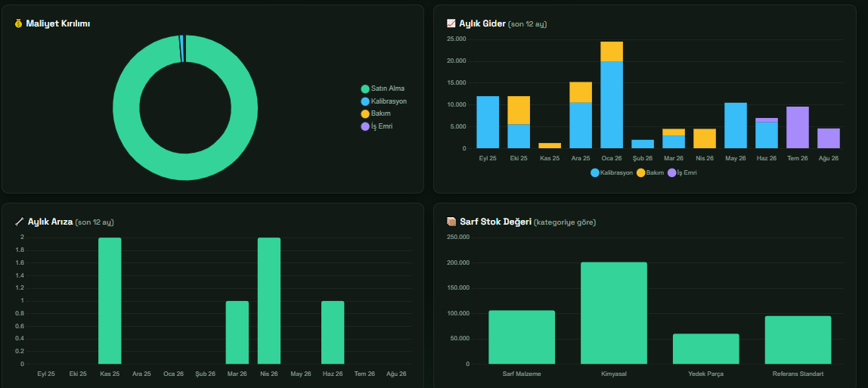The height and width of the screenshot is (388, 868).
Task: Click the Sarf Stok Değeri title text
Action: 495,222
